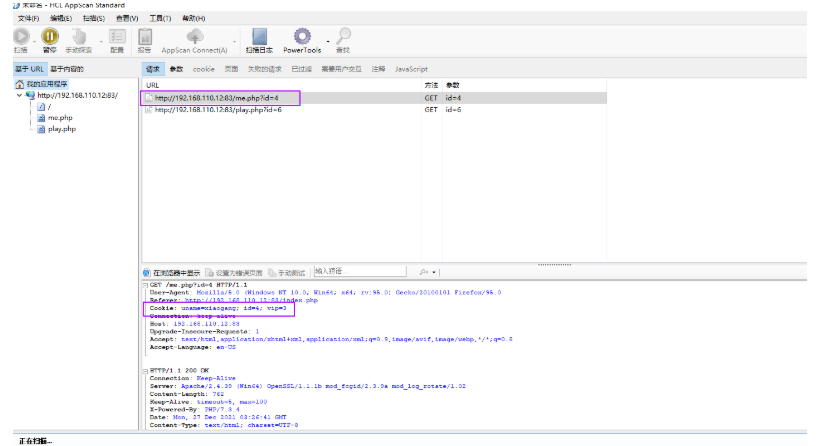This screenshot has height=446, width=834.
Task: Select the Comments tab
Action: (379, 69)
